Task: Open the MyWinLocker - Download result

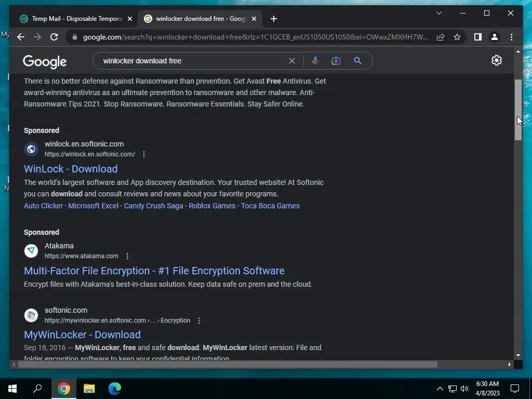Action: (x=82, y=335)
